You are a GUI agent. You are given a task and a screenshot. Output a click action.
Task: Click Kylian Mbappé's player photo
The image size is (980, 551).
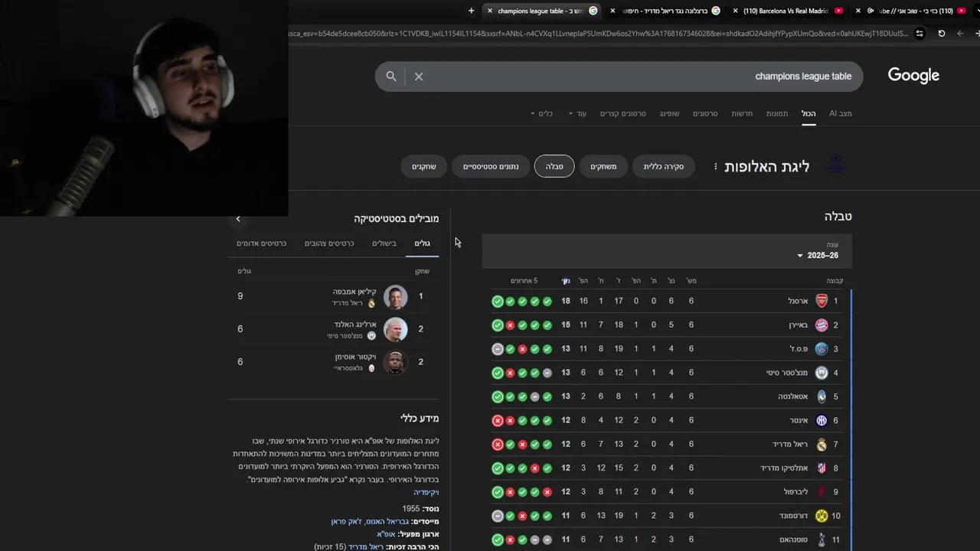pos(395,297)
